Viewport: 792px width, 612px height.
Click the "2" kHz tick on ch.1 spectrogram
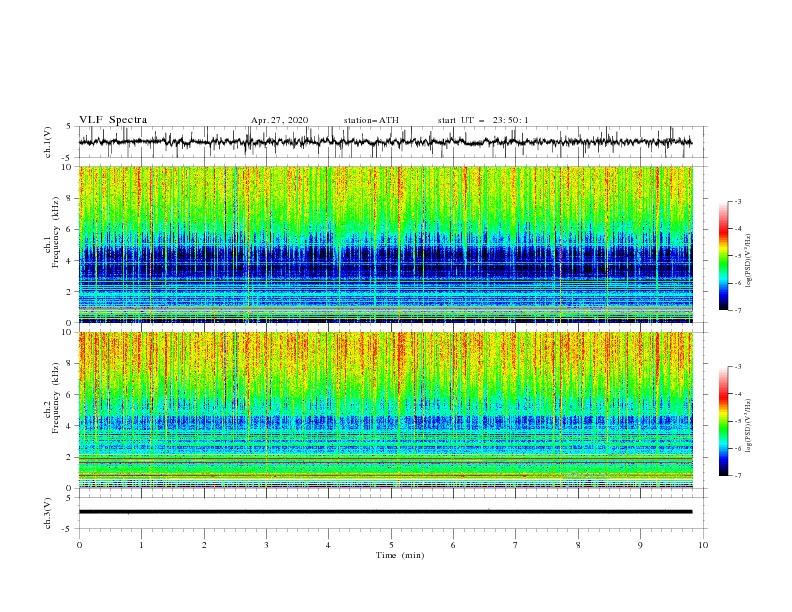pyautogui.click(x=70, y=292)
